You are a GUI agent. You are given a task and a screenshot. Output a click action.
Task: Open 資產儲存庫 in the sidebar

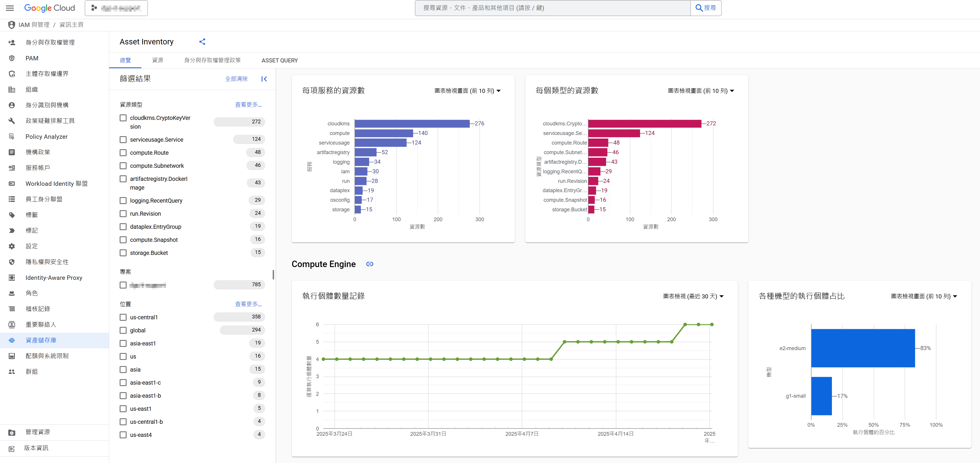pyautogui.click(x=54, y=340)
